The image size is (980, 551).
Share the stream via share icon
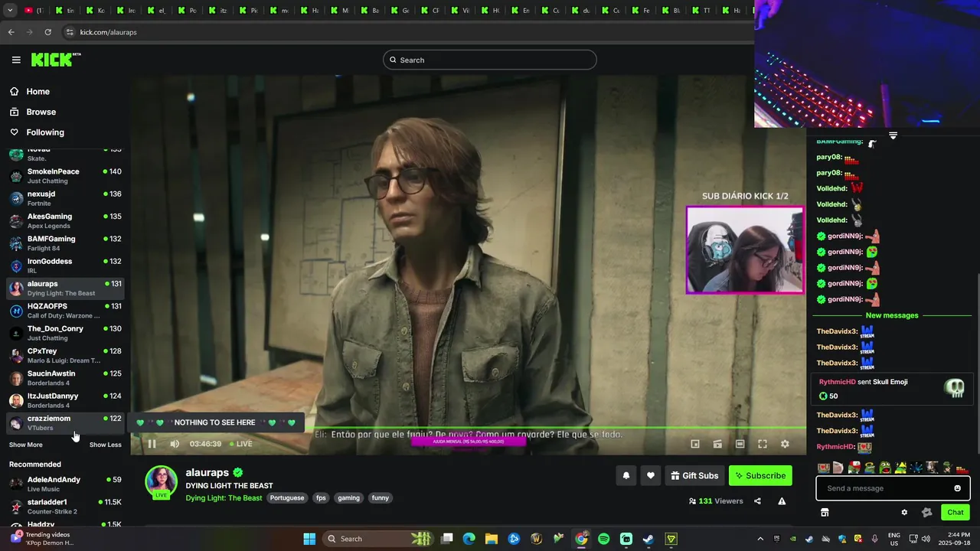757,501
